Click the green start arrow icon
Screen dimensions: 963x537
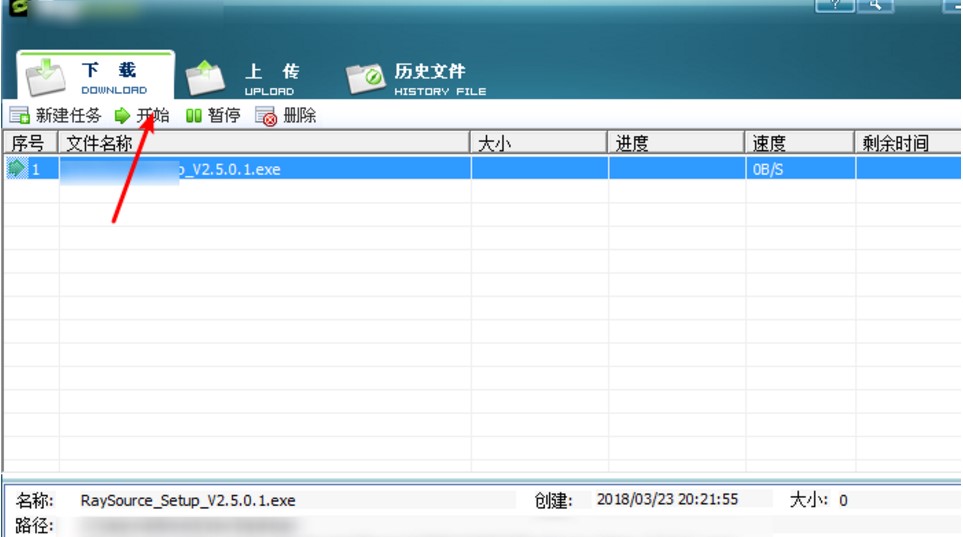click(x=123, y=116)
